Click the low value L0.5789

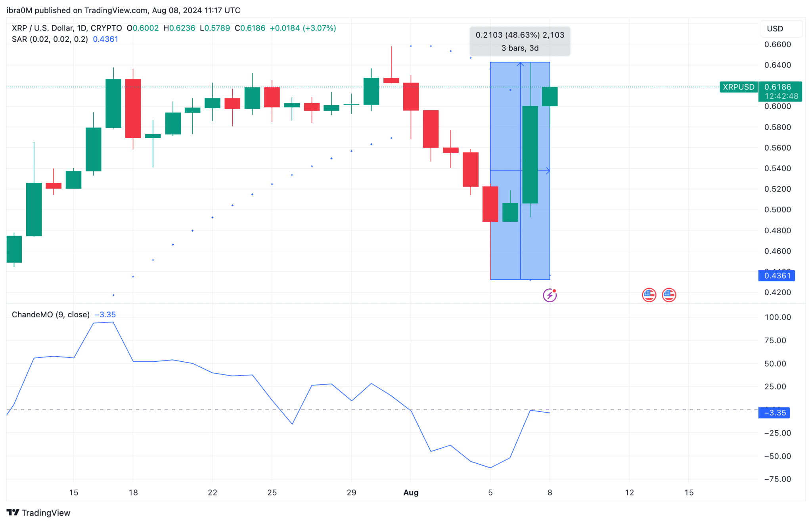point(215,28)
